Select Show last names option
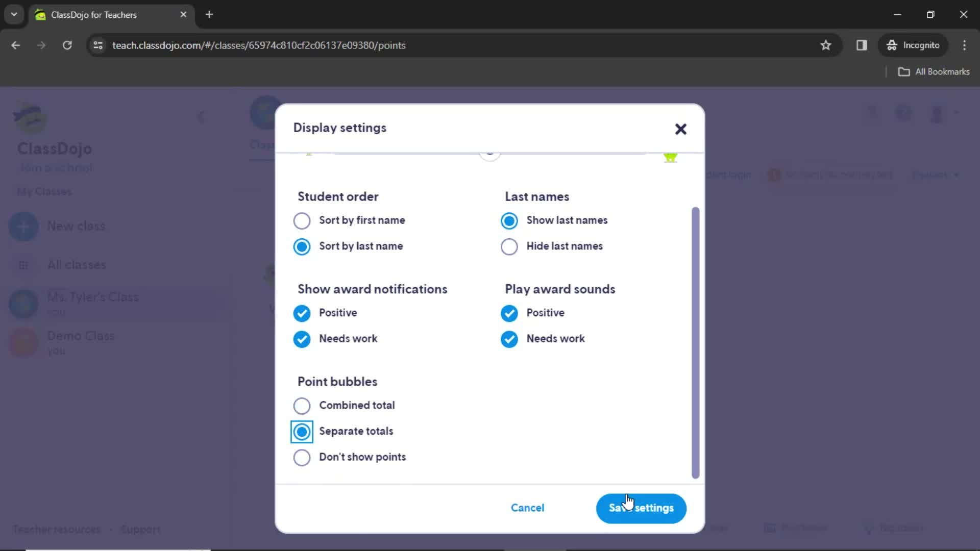980x551 pixels. (x=509, y=221)
